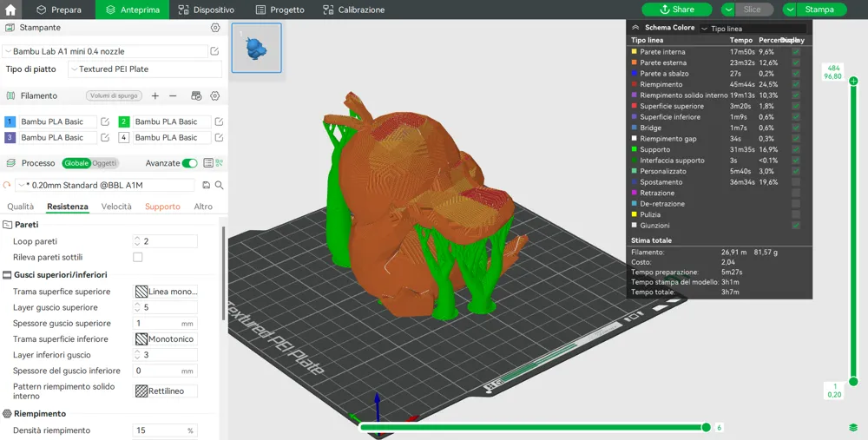Screen dimensions: 868x440
Task: Open the Supporto settings tab
Action: tap(163, 207)
